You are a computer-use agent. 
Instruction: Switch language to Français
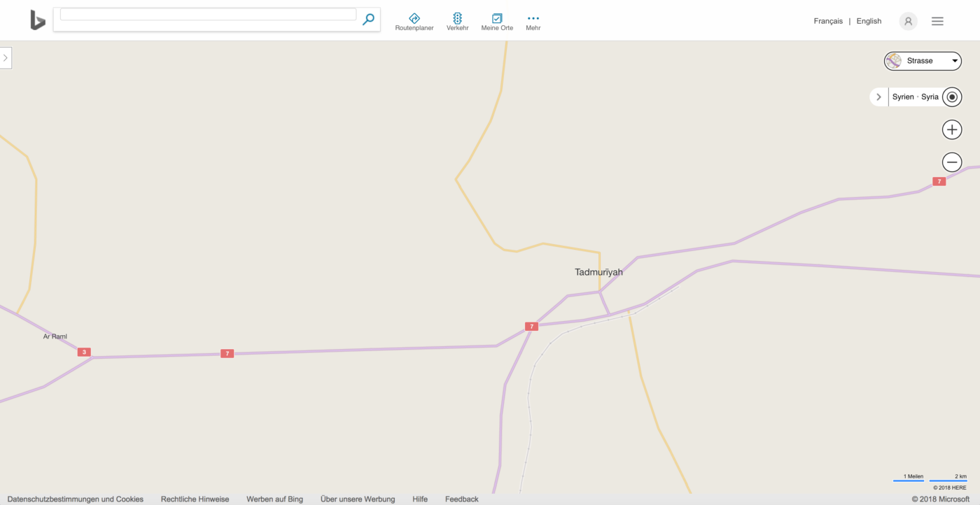pyautogui.click(x=828, y=21)
